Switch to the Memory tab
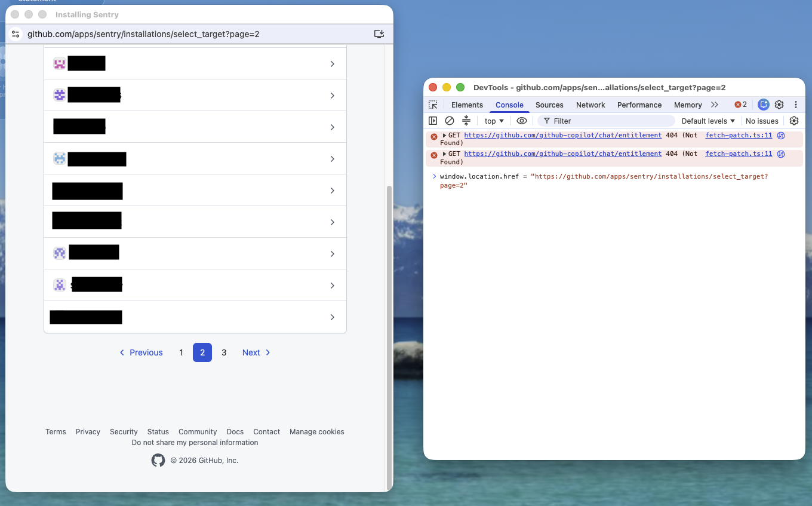 [688, 105]
